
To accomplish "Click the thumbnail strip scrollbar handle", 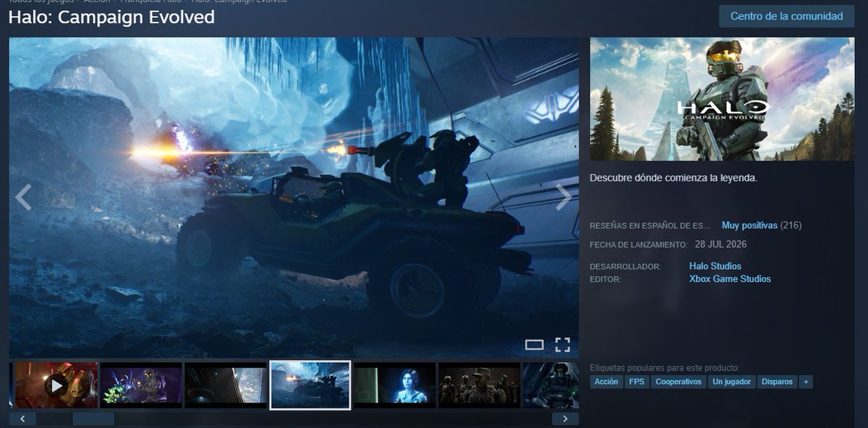I will 93,419.
